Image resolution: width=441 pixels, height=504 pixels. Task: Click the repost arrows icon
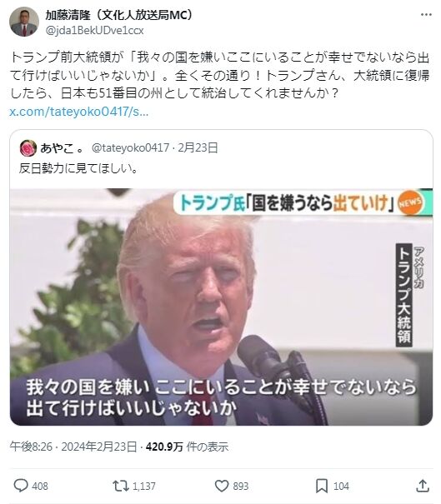121,486
